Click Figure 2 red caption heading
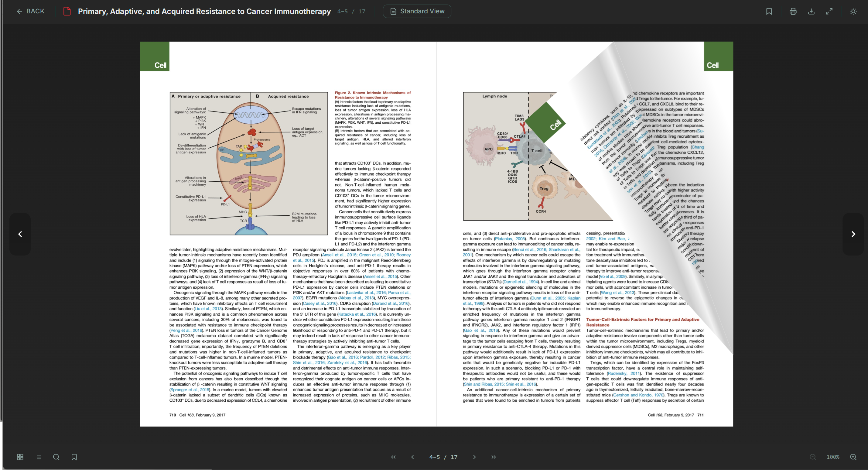 click(373, 95)
